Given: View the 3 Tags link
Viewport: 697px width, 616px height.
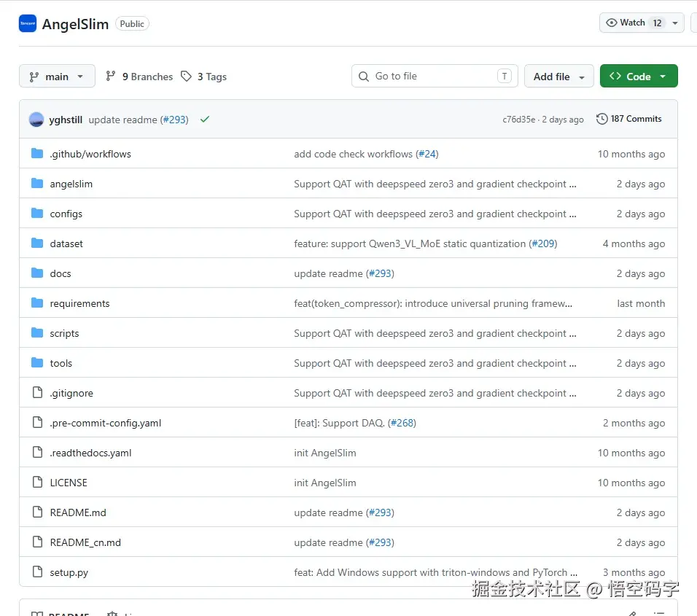Looking at the screenshot, I should [211, 77].
